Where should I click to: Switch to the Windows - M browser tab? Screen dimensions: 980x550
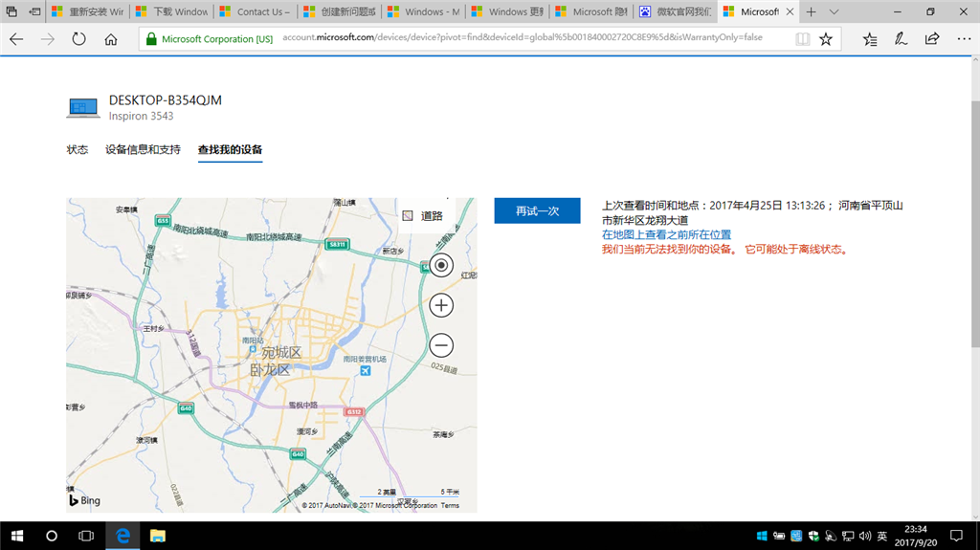point(423,11)
